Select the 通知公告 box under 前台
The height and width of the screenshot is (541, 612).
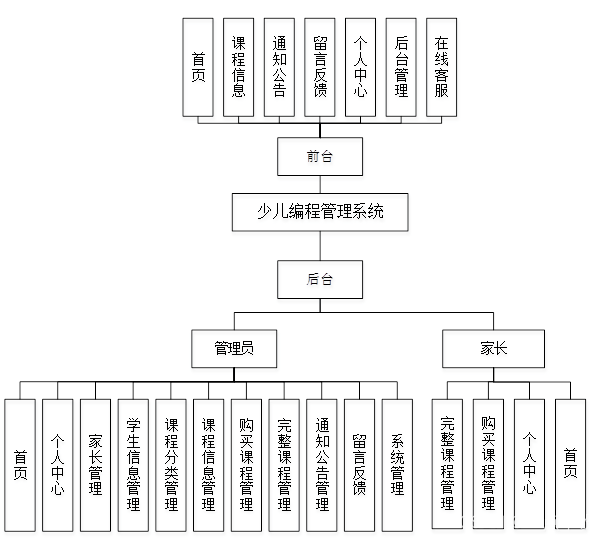(x=279, y=67)
